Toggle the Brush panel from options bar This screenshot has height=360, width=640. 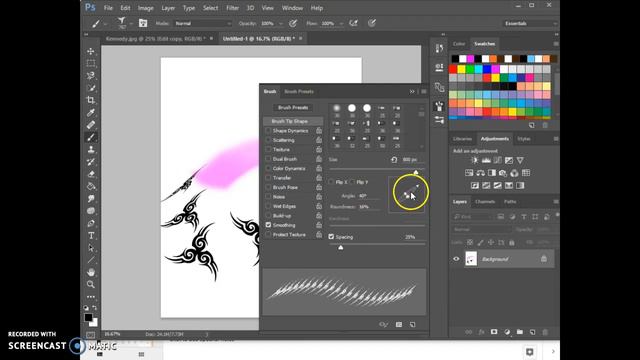click(143, 23)
